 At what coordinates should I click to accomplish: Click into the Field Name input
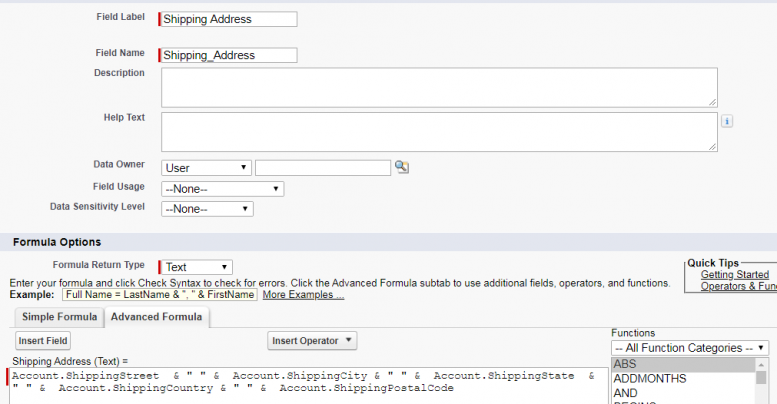click(229, 55)
